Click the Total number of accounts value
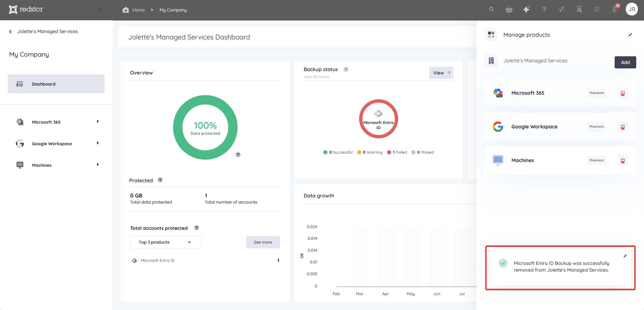The image size is (644, 310). pyautogui.click(x=206, y=195)
